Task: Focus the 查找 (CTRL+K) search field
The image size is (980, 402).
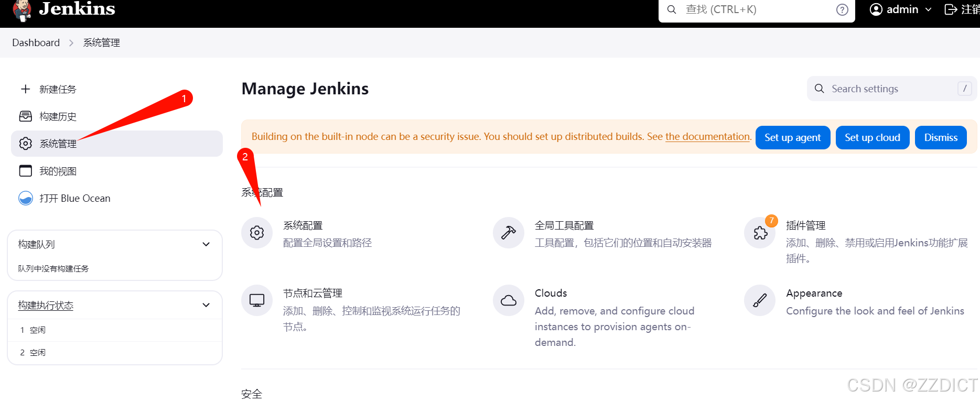Action: click(756, 10)
